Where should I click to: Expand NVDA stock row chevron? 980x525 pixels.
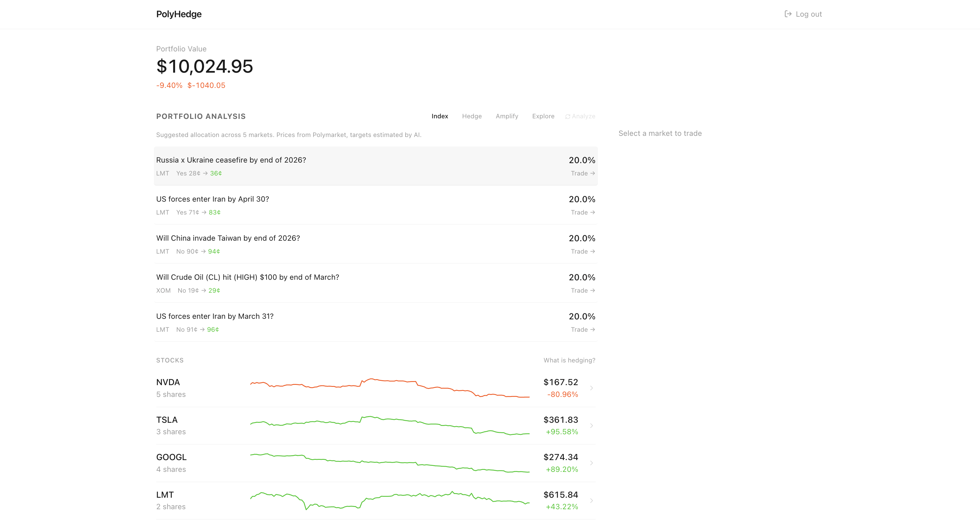tap(591, 388)
